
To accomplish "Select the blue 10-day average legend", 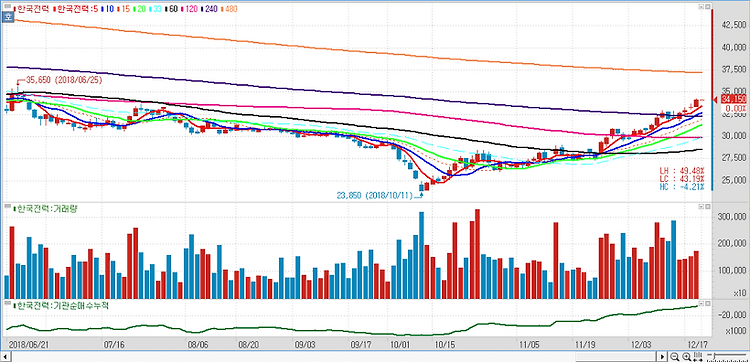I will click(x=108, y=9).
